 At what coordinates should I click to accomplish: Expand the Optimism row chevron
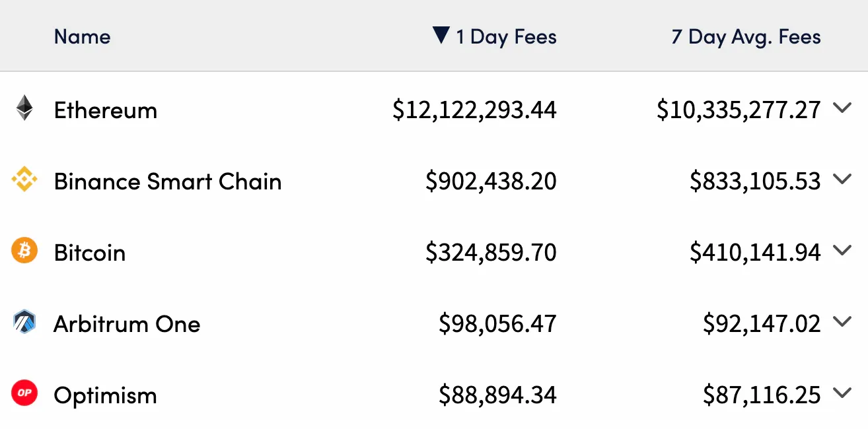(842, 393)
